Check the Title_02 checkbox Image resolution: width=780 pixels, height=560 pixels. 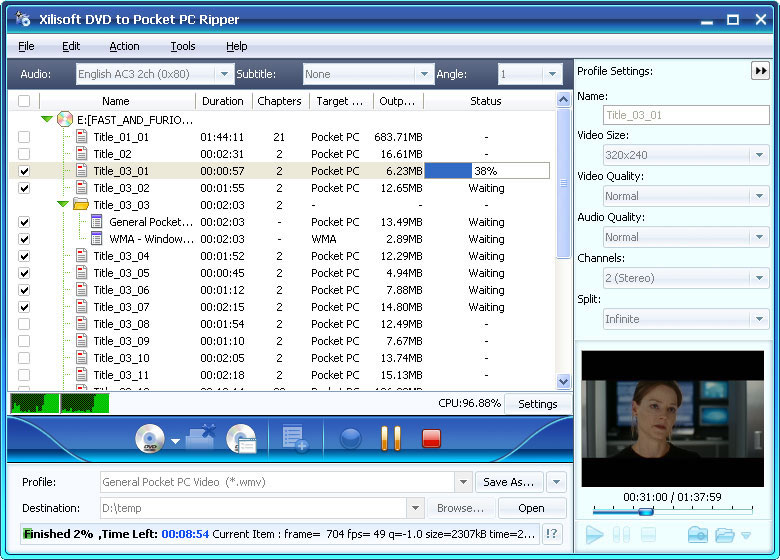click(24, 154)
